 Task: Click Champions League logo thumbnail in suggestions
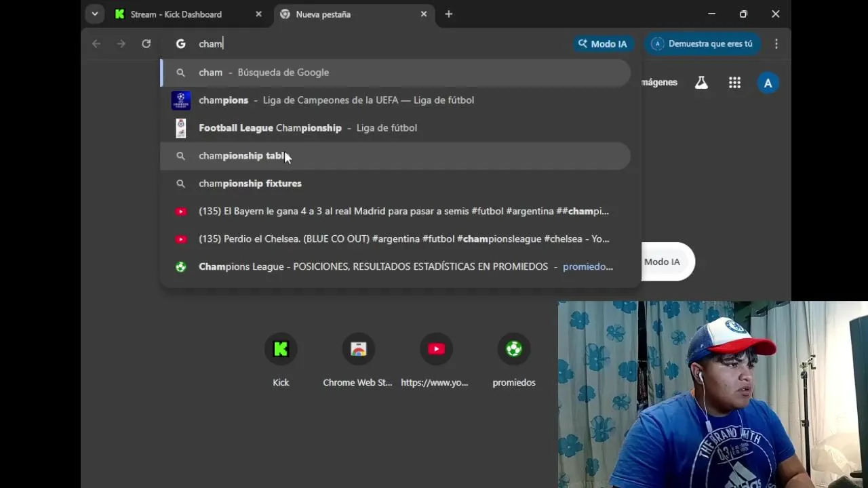point(180,100)
